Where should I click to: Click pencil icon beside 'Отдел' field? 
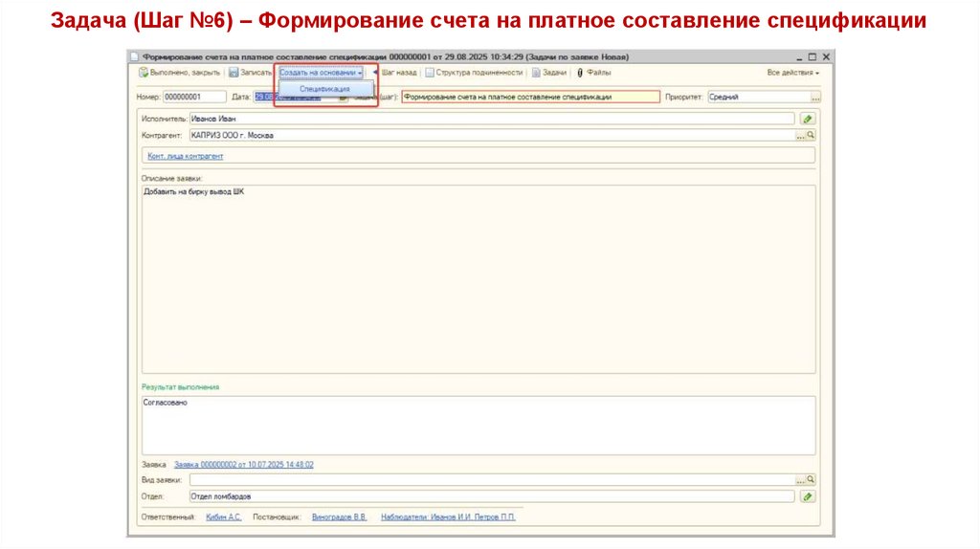pos(808,496)
